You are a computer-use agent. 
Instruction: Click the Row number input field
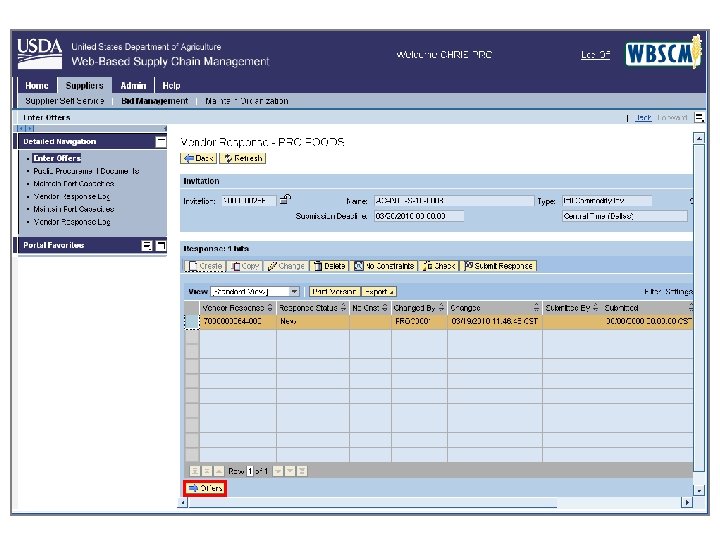[x=250, y=471]
